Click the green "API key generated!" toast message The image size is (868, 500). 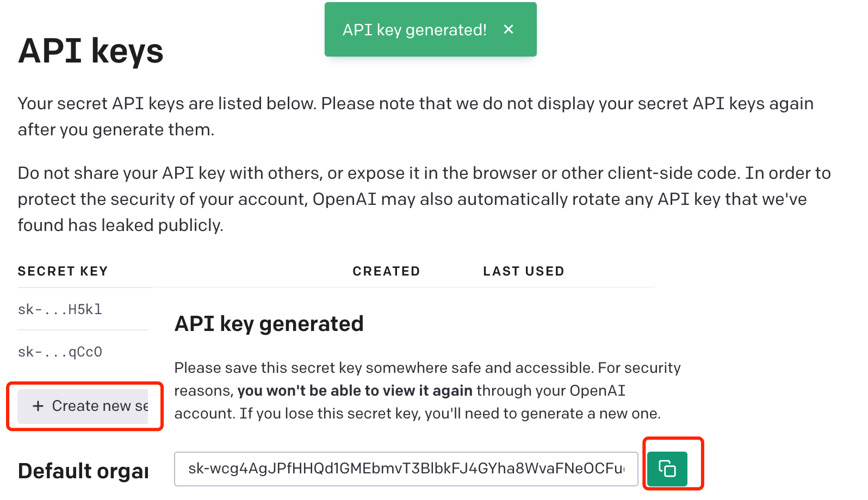pyautogui.click(x=414, y=30)
